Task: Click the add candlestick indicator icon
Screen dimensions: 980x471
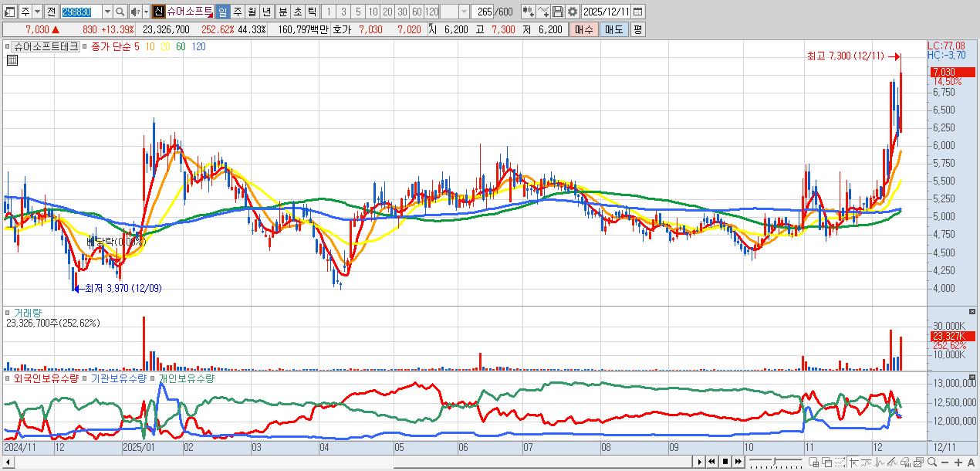Action: [x=529, y=12]
